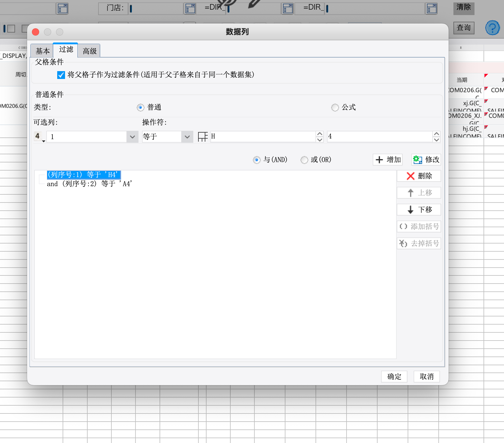Click the column letter H input field
The width and height of the screenshot is (504, 443).
click(263, 137)
